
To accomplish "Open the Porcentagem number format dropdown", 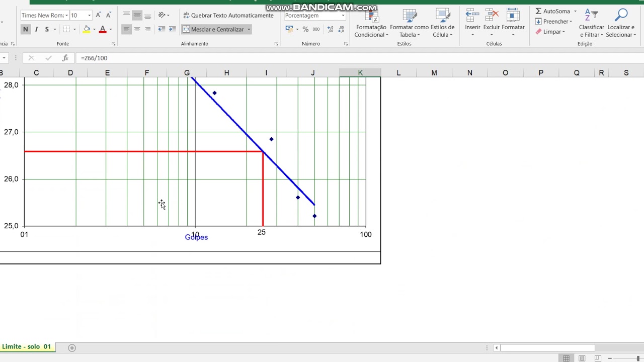I will point(343,16).
